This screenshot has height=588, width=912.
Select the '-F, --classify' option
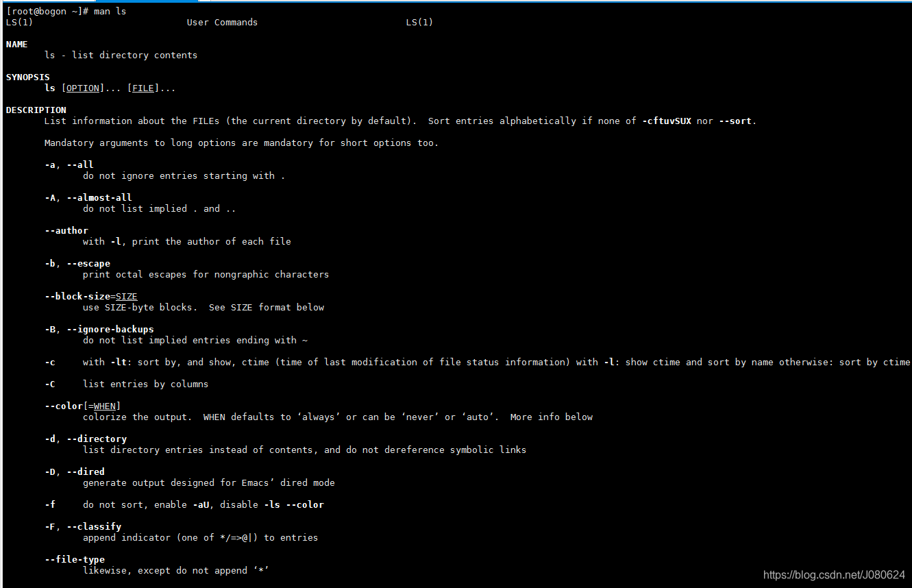[83, 526]
